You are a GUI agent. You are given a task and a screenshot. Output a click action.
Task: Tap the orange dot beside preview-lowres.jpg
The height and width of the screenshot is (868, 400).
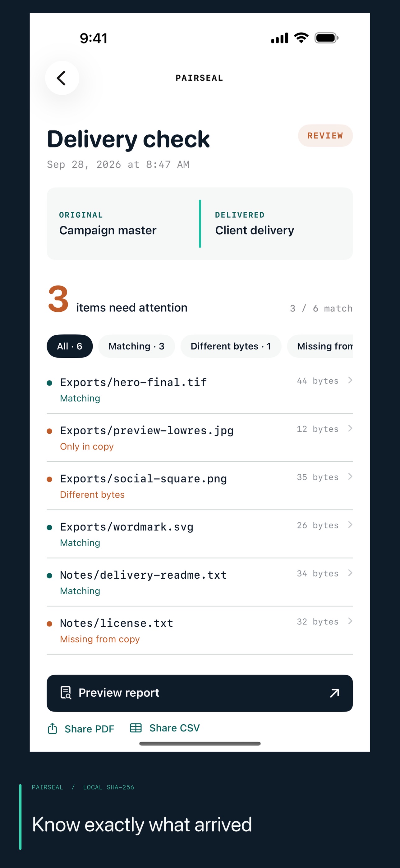[49, 431]
